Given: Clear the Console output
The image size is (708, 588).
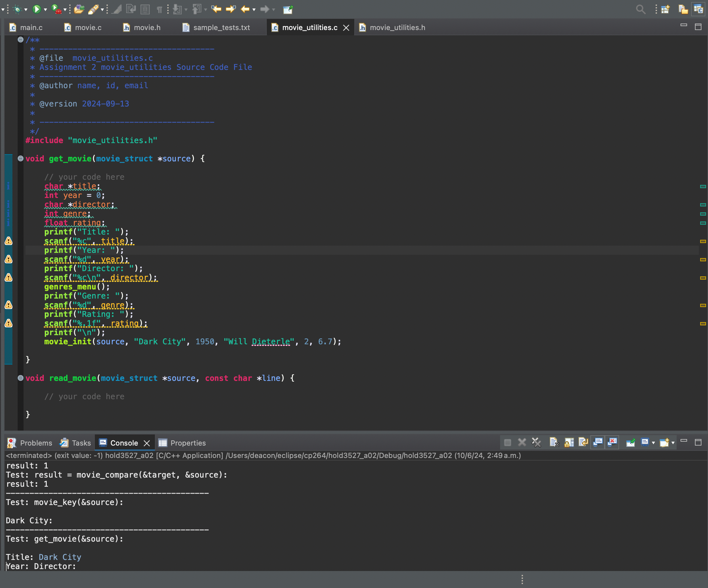Looking at the screenshot, I should pos(554,442).
